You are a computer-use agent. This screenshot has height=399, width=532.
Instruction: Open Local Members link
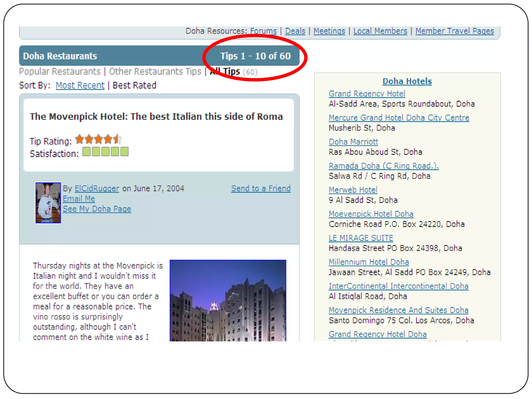pyautogui.click(x=380, y=31)
